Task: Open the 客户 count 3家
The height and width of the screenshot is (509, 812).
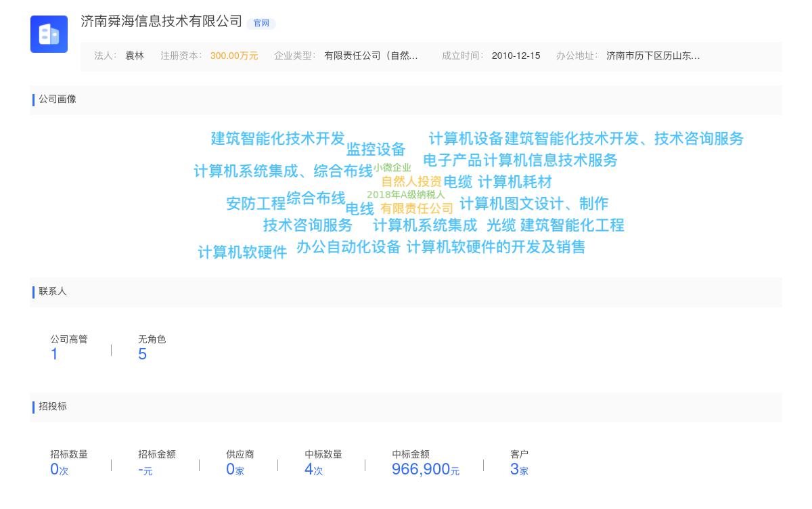Action: pos(519,469)
